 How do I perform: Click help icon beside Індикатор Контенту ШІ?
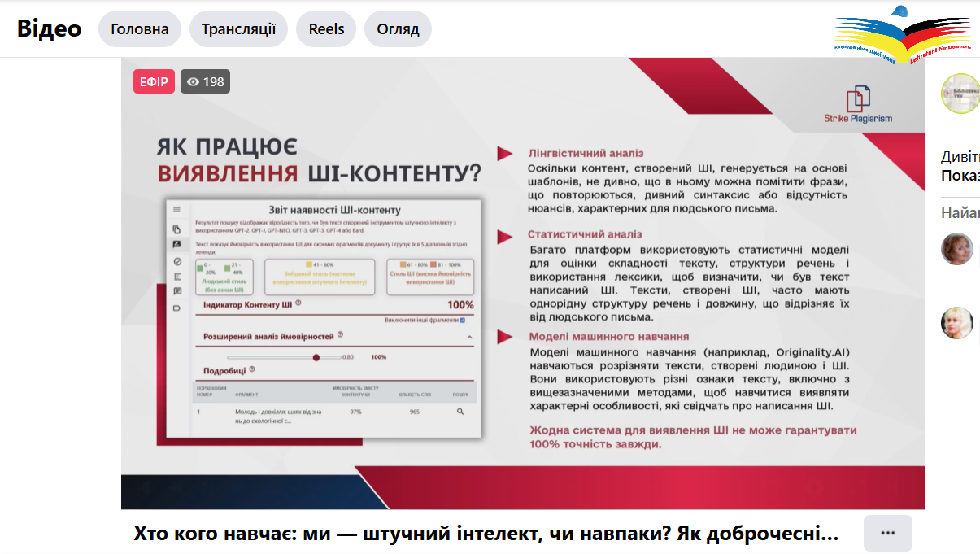tap(298, 303)
